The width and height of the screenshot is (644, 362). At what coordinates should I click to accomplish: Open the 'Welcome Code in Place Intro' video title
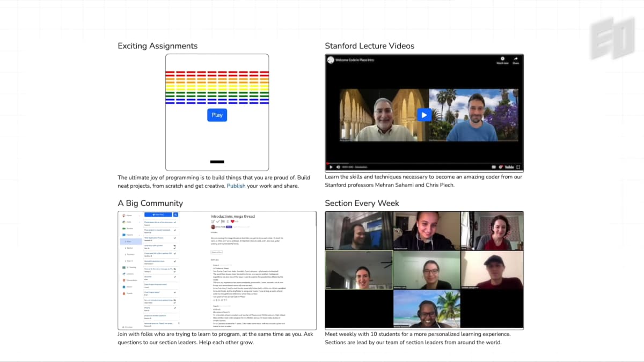pos(355,60)
